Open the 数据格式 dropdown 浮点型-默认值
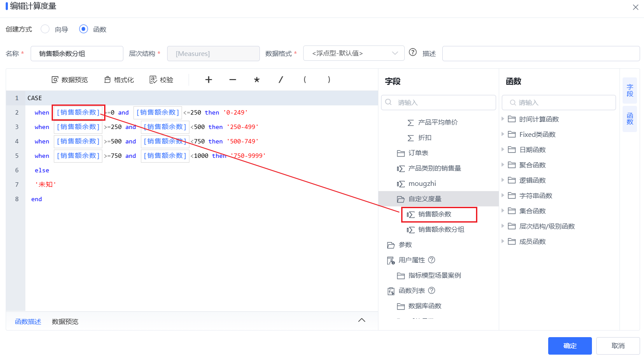Image resolution: width=644 pixels, height=359 pixels. point(353,53)
